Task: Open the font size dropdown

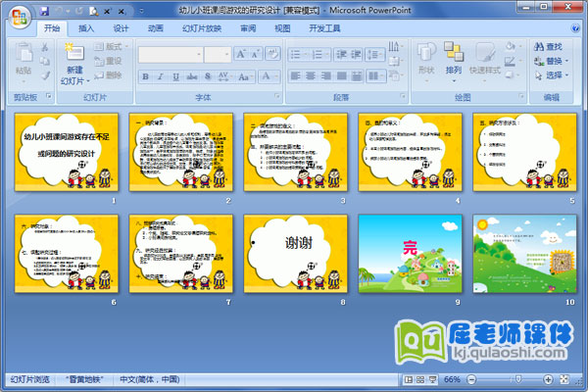Action: 224,54
